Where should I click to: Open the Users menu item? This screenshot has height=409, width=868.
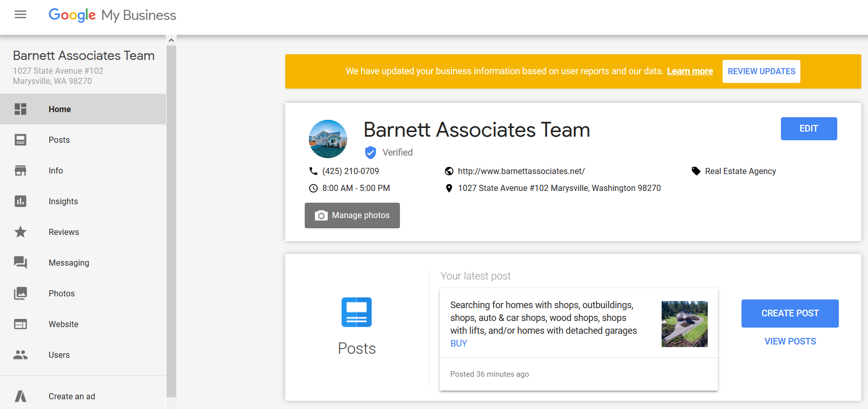pos(83,355)
